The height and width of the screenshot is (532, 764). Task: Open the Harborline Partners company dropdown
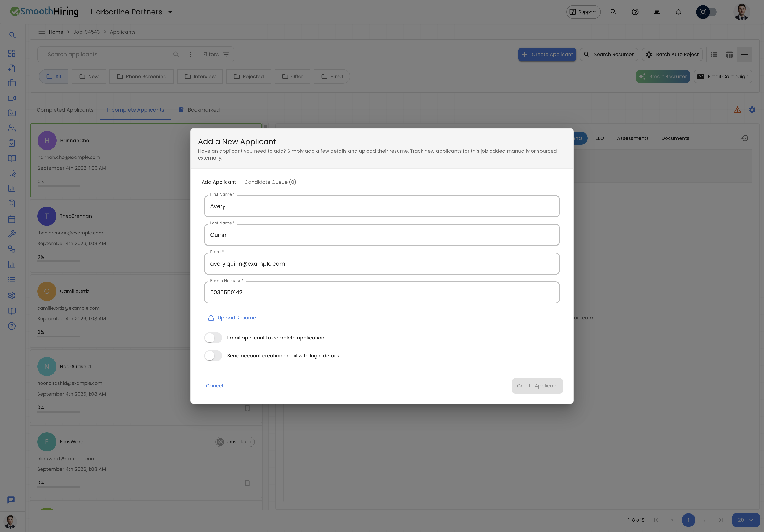click(132, 12)
